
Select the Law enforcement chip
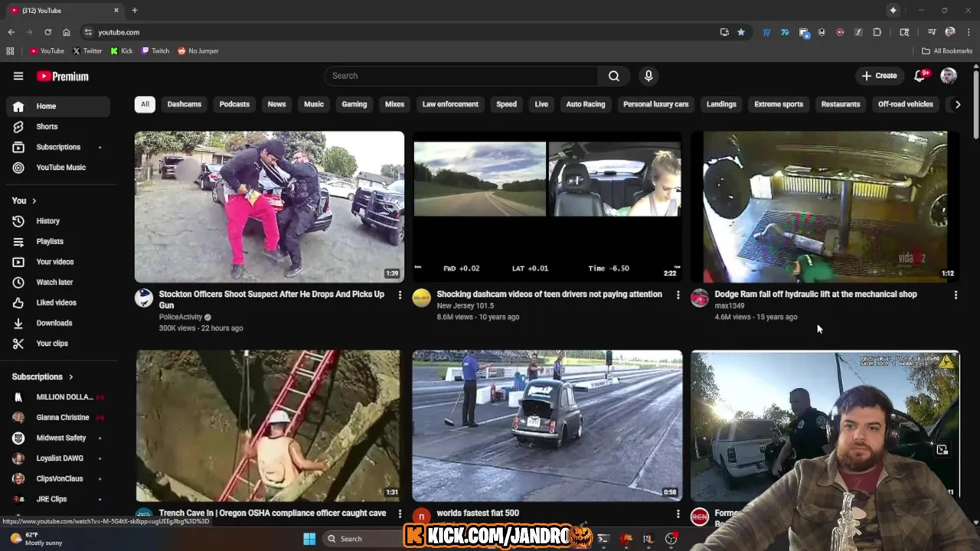(450, 104)
